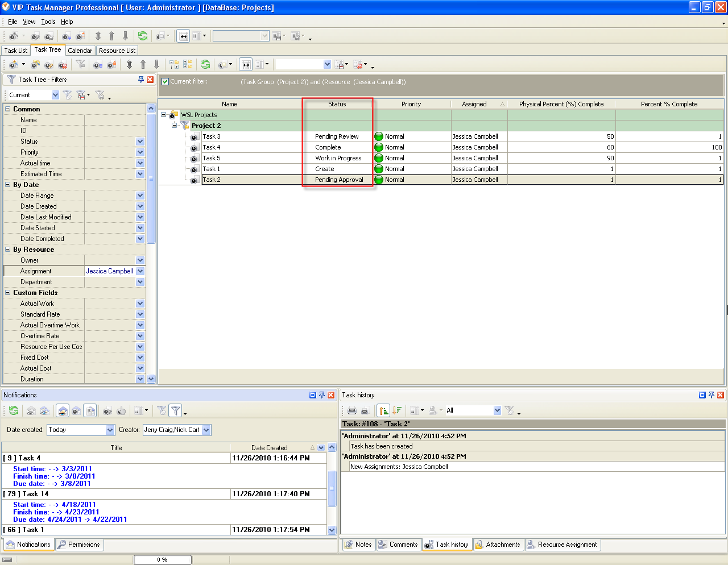Click the funnel filter icon in Notifications toolbar
The width and height of the screenshot is (728, 565).
pos(175,410)
